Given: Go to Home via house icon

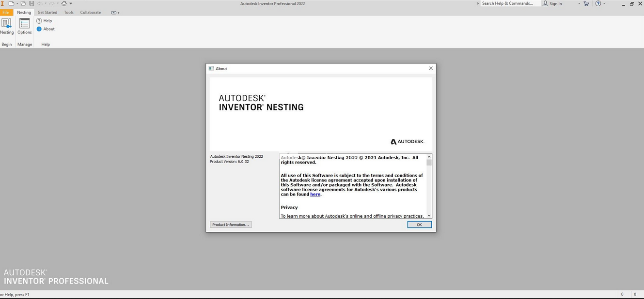Looking at the screenshot, I should tap(63, 3).
